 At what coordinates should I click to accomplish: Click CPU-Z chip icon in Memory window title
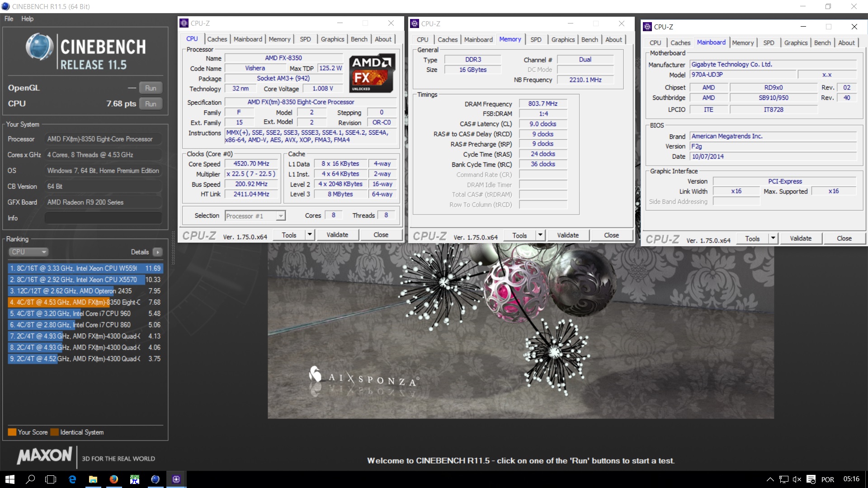pyautogui.click(x=415, y=23)
